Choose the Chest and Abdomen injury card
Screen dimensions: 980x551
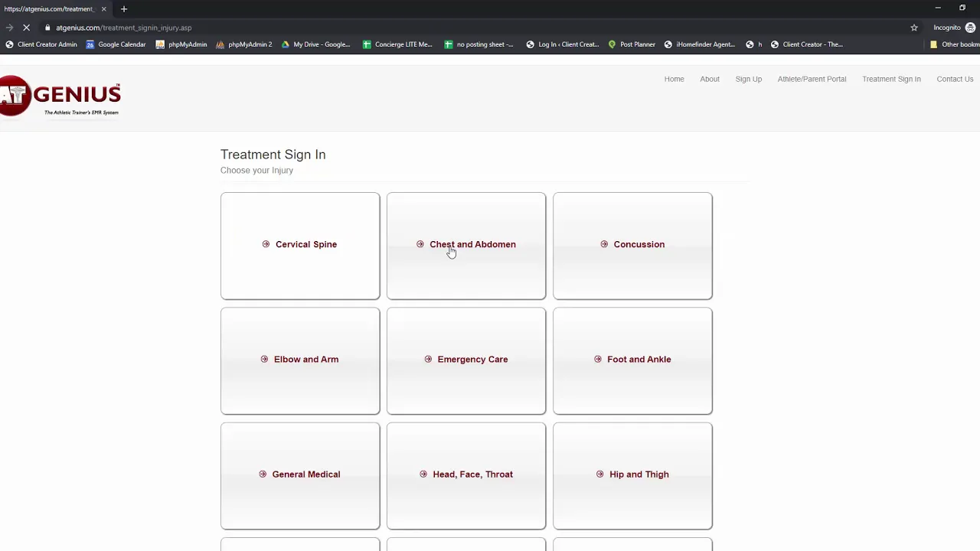[x=466, y=246]
